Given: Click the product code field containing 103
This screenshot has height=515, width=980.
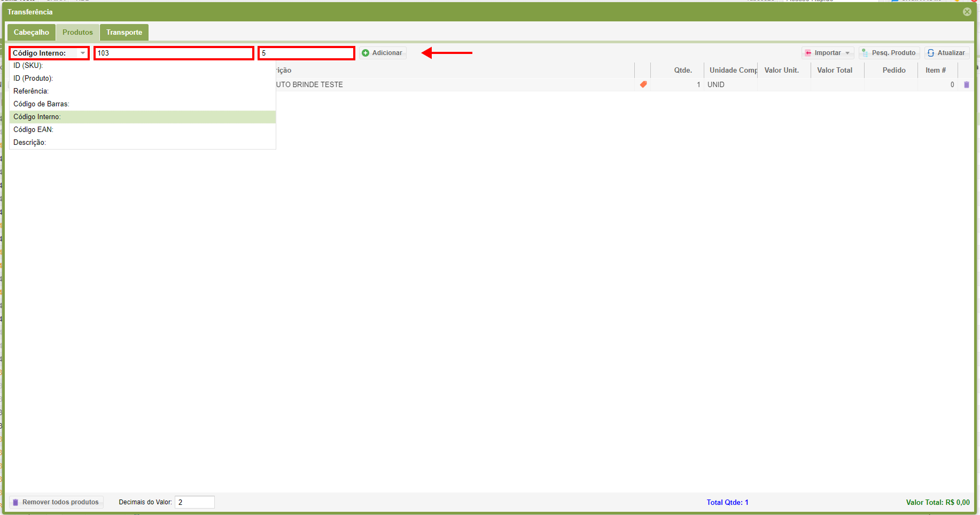Looking at the screenshot, I should click(x=174, y=53).
